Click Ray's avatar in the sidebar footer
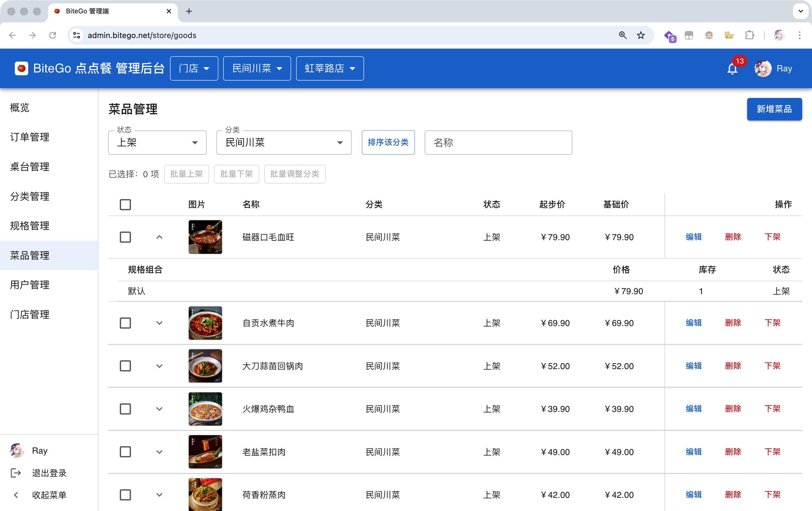This screenshot has height=511, width=812. (x=17, y=451)
